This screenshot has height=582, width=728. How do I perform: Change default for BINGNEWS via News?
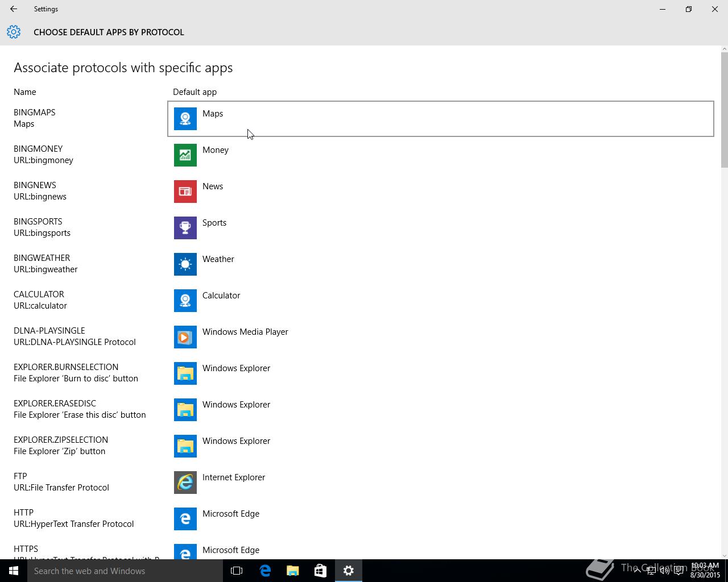[x=213, y=186]
